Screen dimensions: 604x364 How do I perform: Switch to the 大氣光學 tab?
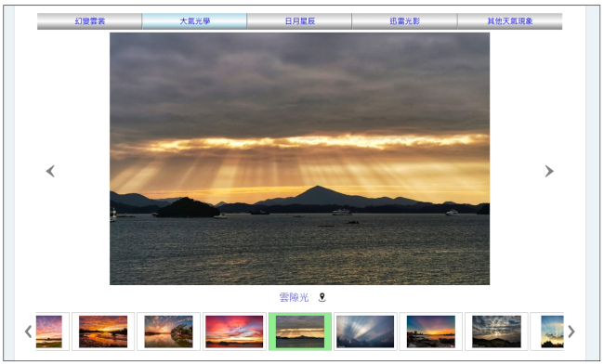(194, 21)
